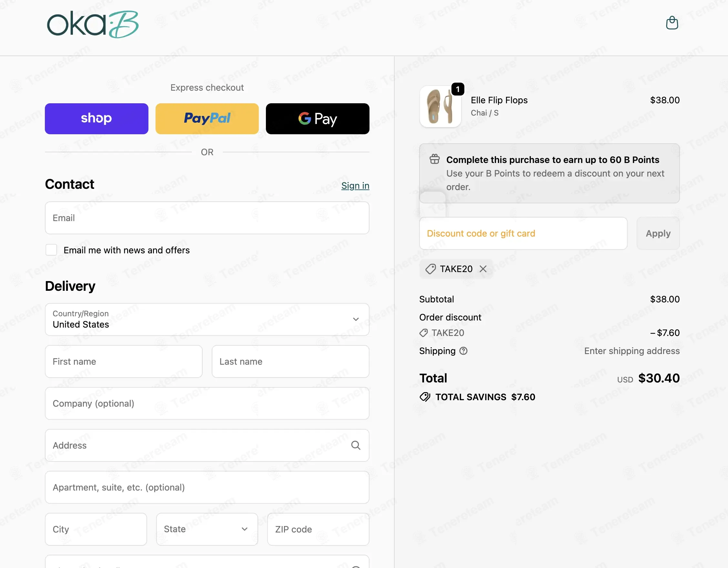Image resolution: width=728 pixels, height=568 pixels.
Task: Click the gift icon in B Points banner
Action: click(x=434, y=159)
